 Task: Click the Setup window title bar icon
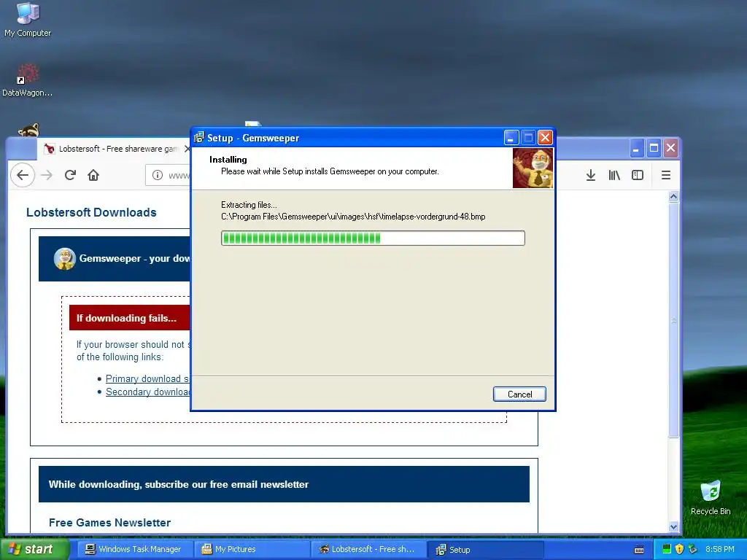198,138
